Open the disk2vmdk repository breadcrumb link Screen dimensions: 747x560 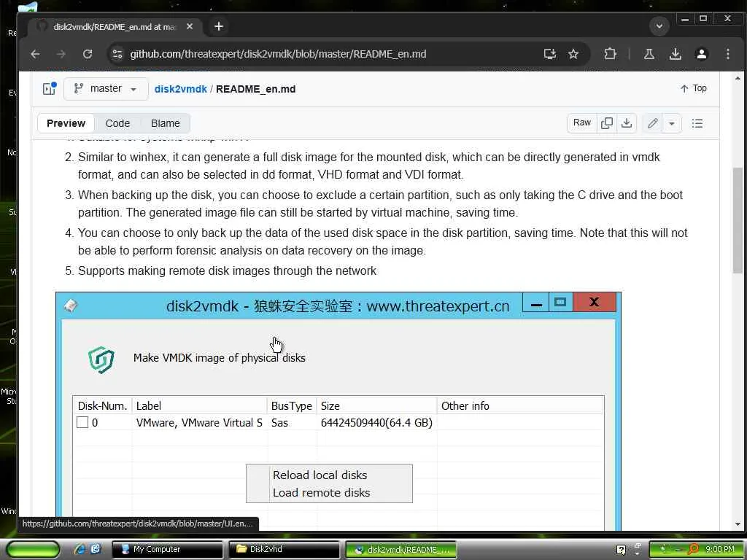pyautogui.click(x=181, y=89)
